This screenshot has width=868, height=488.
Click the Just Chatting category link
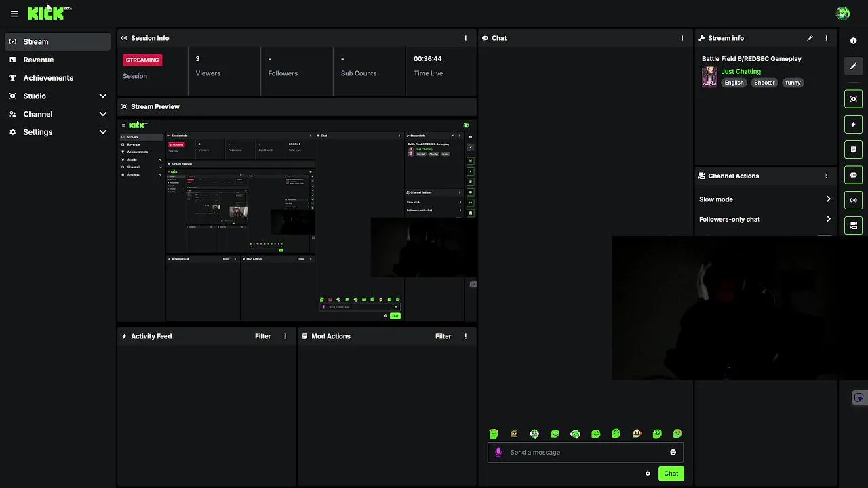point(741,71)
